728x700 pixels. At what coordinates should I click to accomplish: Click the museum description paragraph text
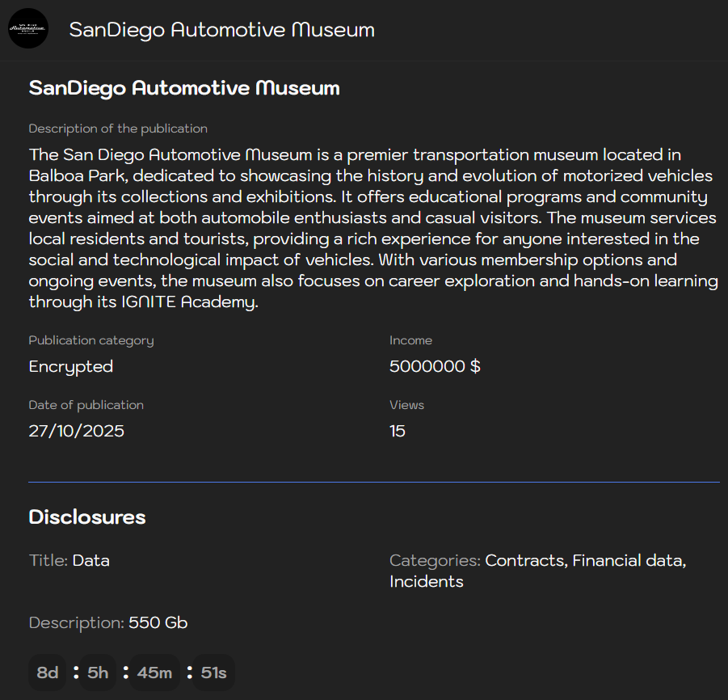pos(373,228)
